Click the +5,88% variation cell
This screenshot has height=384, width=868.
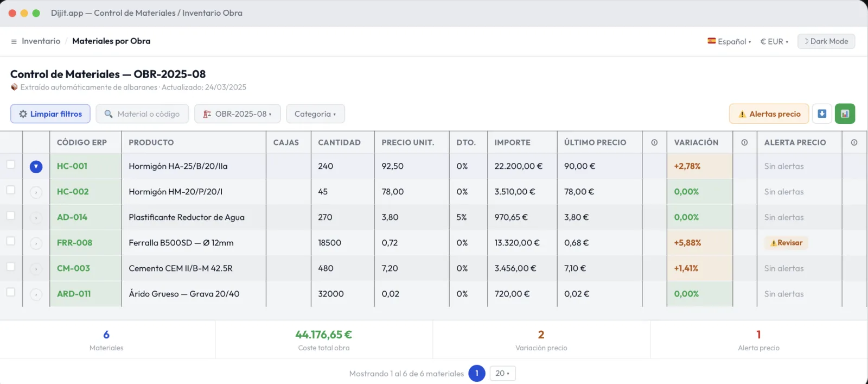[x=700, y=243]
